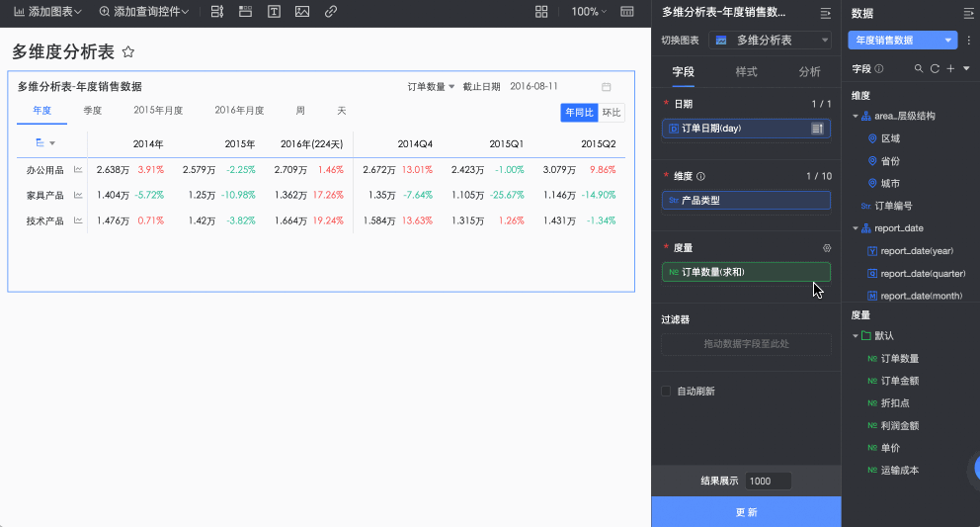This screenshot has height=527, width=980.
Task: Open the 年度销售数据 dataset dropdown
Action: (903, 41)
